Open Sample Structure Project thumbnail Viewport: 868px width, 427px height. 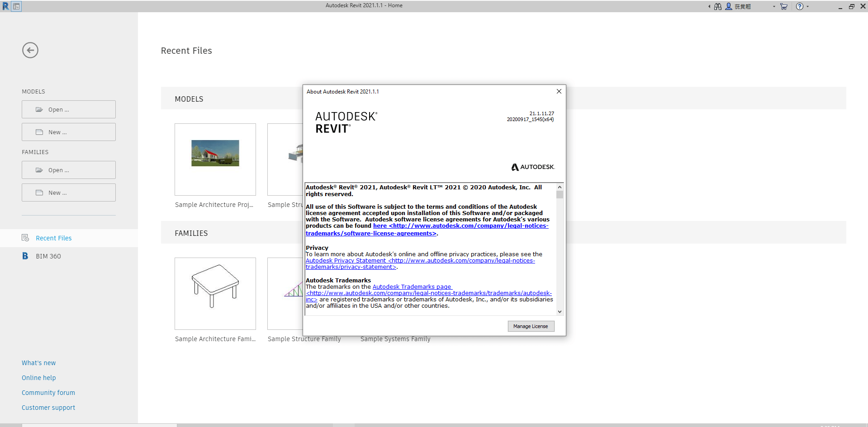click(285, 160)
